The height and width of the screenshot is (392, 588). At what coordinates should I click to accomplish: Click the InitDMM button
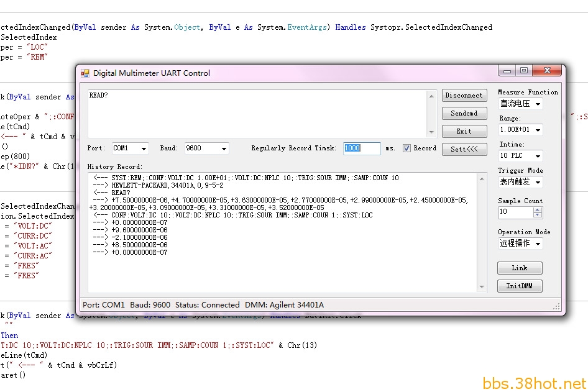[520, 286]
